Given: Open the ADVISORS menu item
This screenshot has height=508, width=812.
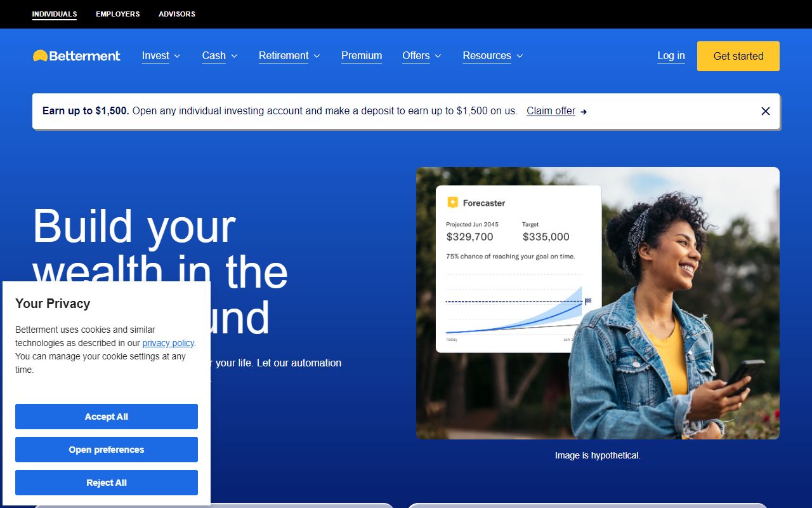Looking at the screenshot, I should pyautogui.click(x=176, y=14).
